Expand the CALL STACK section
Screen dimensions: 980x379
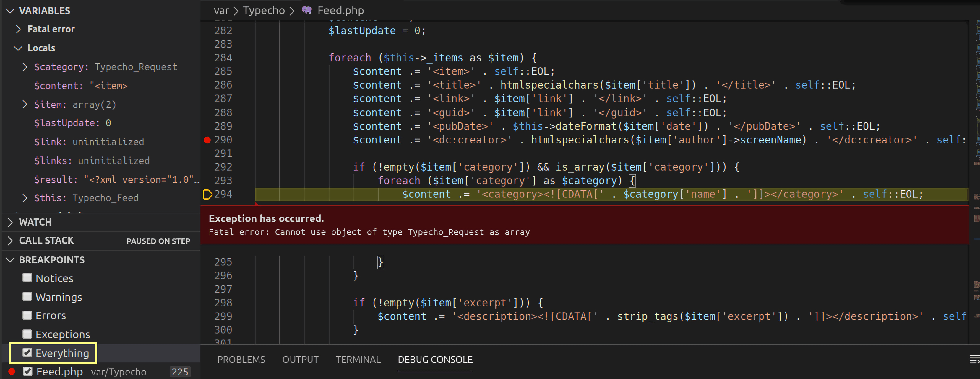pyautogui.click(x=11, y=240)
